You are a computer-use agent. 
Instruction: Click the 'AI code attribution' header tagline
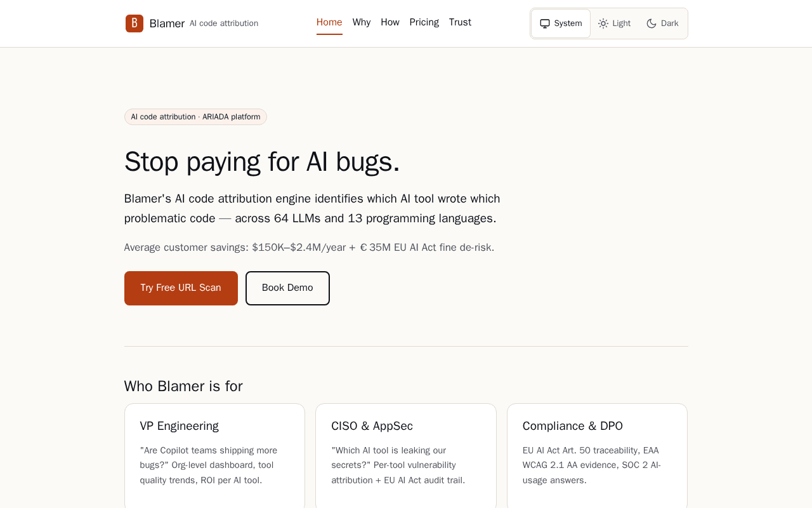click(224, 23)
